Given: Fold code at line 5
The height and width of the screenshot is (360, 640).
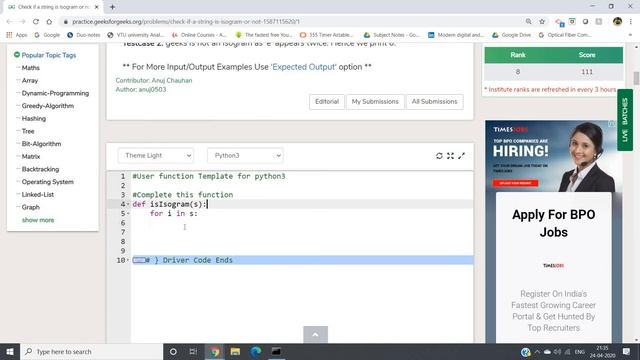Looking at the screenshot, I should pyautogui.click(x=128, y=213).
